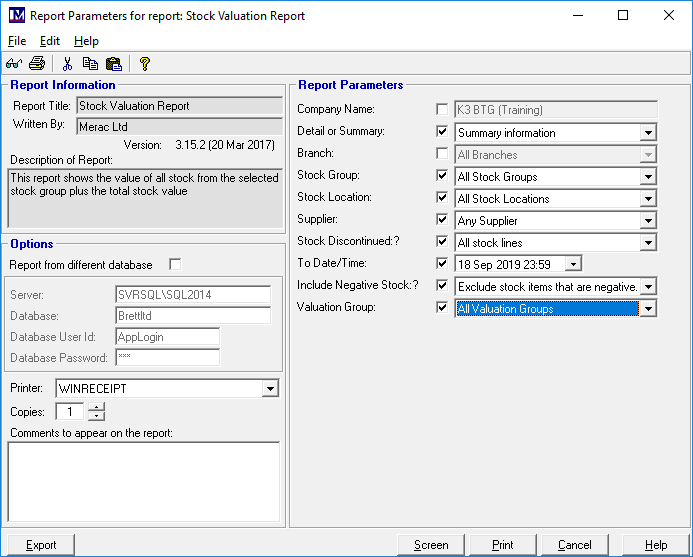The image size is (693, 557).
Task: Open the File menu
Action: coord(17,41)
